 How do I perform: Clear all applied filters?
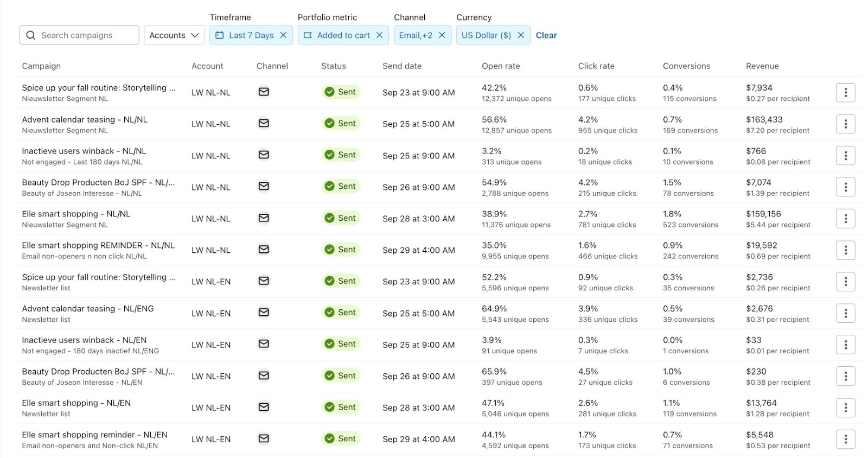(x=546, y=35)
